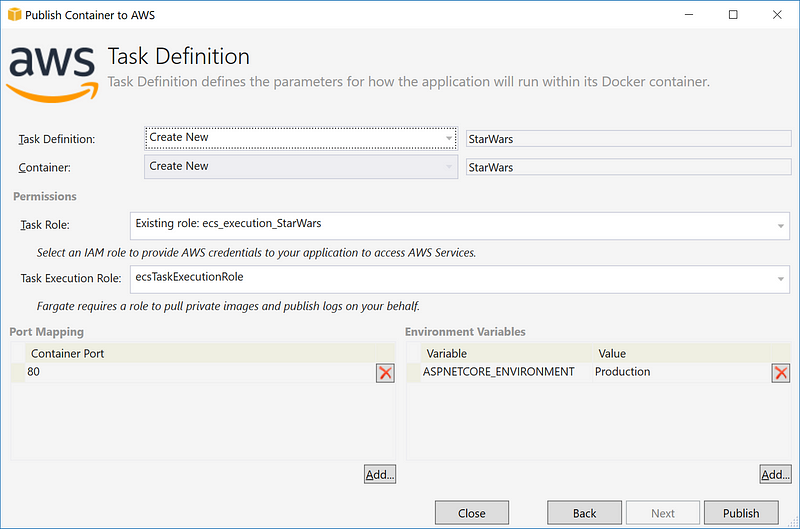Remove the ASPNETCORE_ENVIRONMENT variable row
The image size is (800, 529).
(x=781, y=373)
